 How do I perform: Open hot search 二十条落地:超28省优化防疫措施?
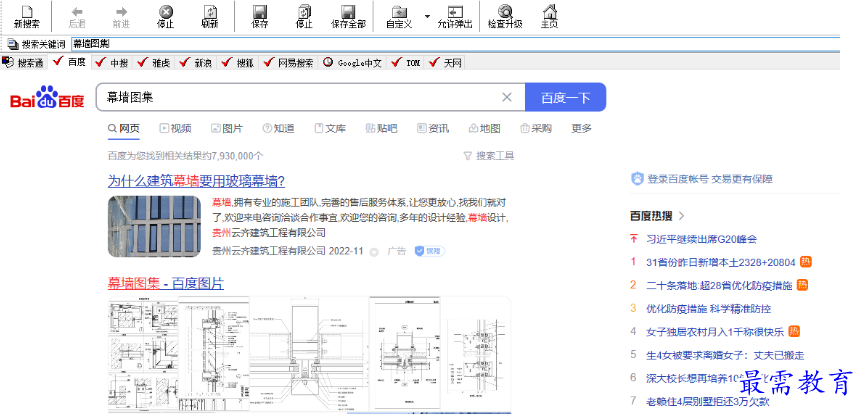[x=719, y=286]
